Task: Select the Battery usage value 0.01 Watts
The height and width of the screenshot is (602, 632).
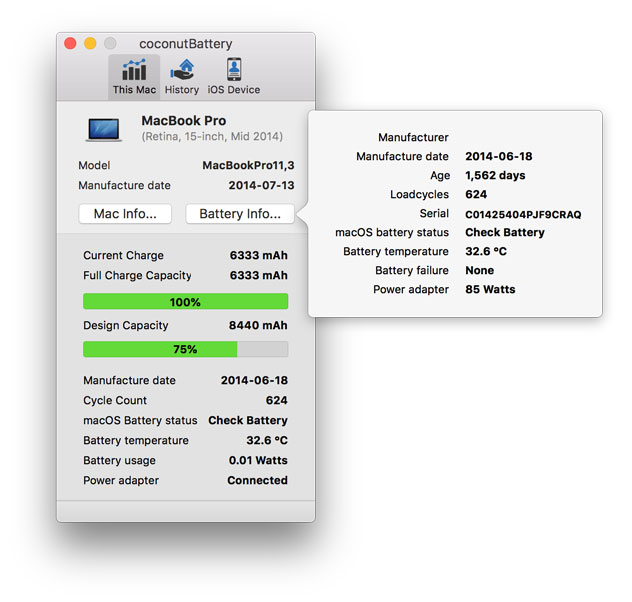Action: [x=258, y=460]
